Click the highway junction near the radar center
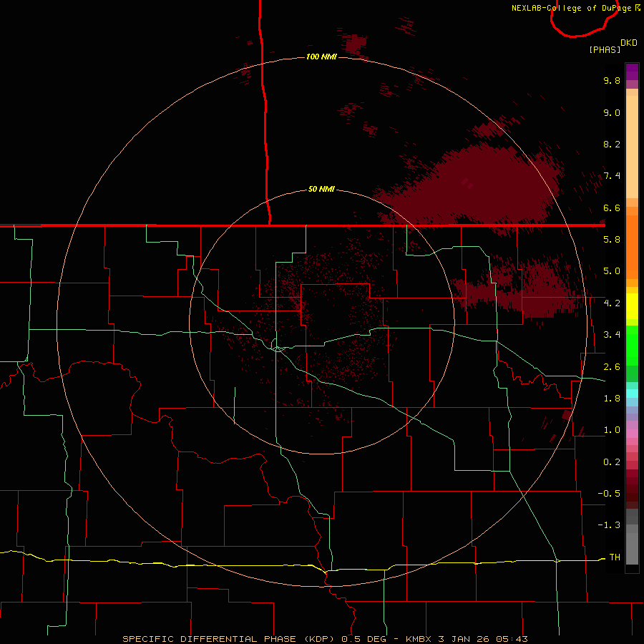 pyautogui.click(x=278, y=349)
